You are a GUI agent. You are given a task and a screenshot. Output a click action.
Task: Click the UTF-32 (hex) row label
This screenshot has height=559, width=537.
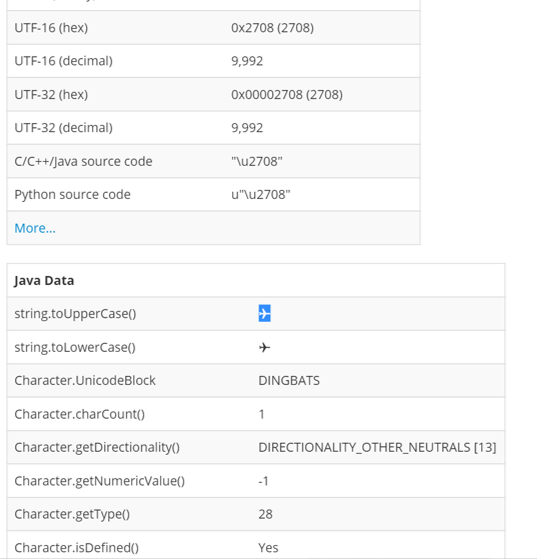point(51,94)
